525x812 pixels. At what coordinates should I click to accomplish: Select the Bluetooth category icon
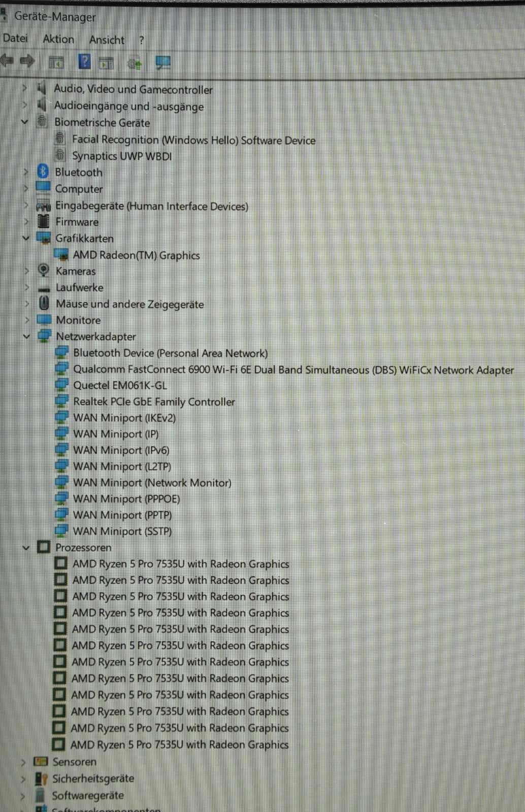pos(43,172)
